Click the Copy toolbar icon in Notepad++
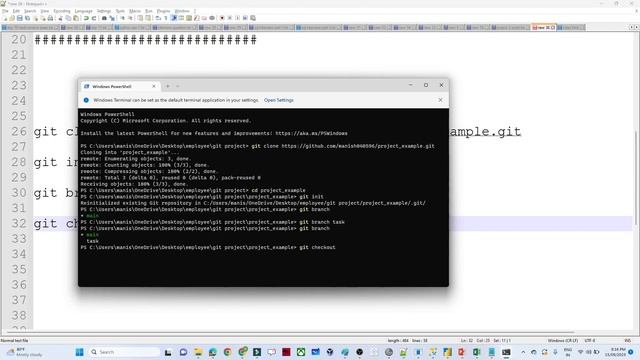This screenshot has height=360, width=640. (x=68, y=18)
